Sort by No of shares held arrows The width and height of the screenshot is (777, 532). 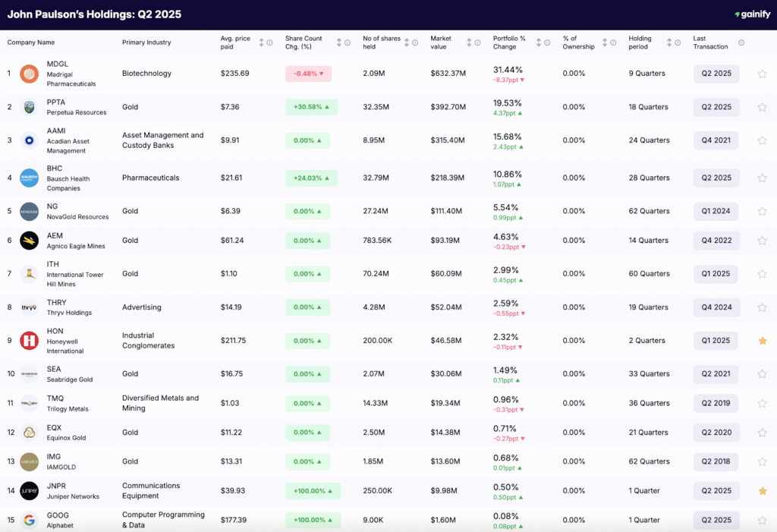pyautogui.click(x=407, y=42)
